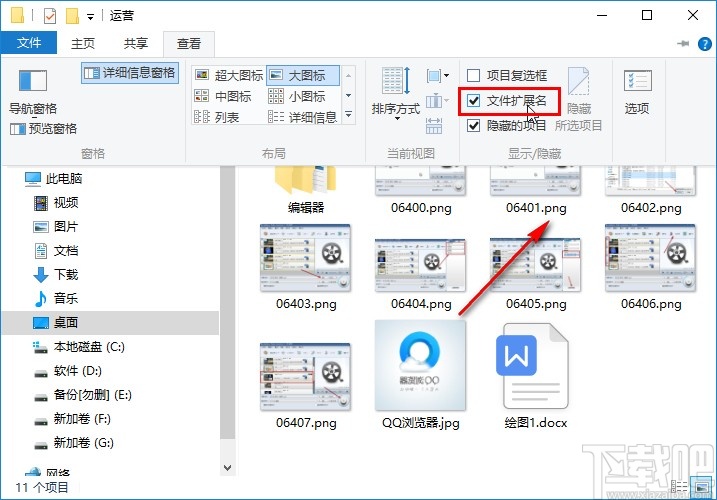The image size is (717, 500).
Task: Click the 隐藏所选项目 button
Action: point(578,100)
